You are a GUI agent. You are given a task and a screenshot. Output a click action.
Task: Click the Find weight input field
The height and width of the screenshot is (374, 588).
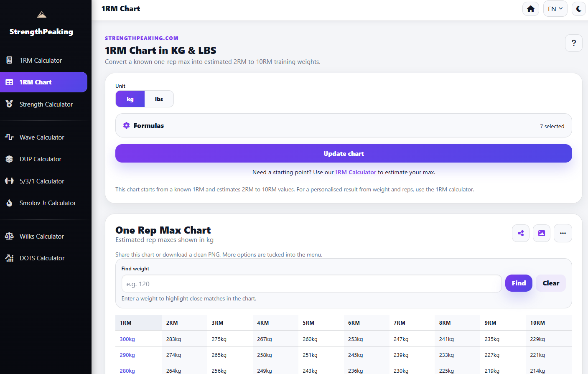click(311, 284)
